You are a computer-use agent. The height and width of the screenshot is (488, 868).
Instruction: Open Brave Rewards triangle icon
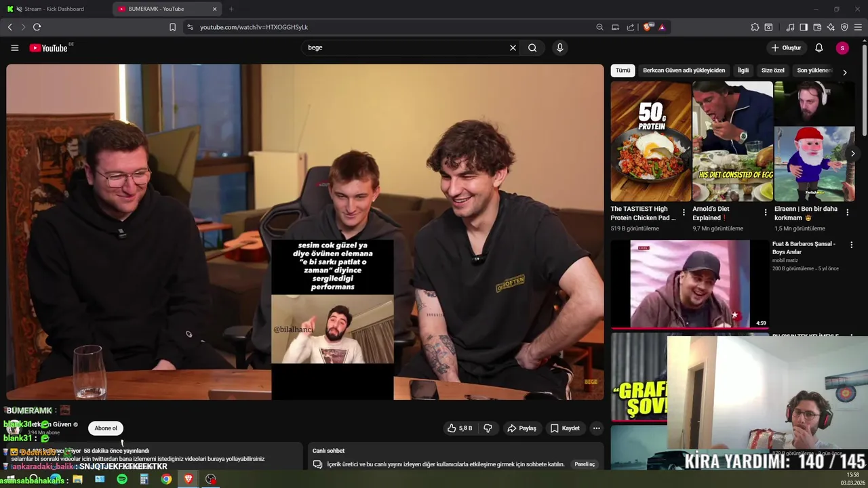[x=662, y=27]
